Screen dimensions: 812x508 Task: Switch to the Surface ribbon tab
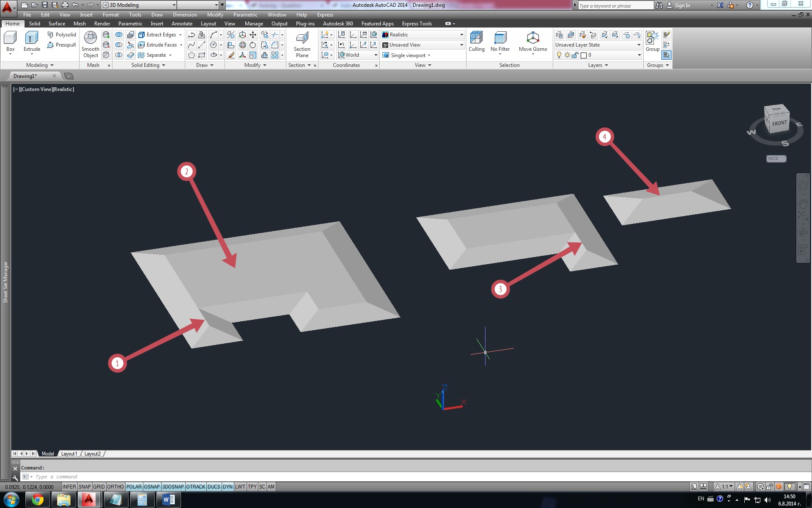coord(57,24)
